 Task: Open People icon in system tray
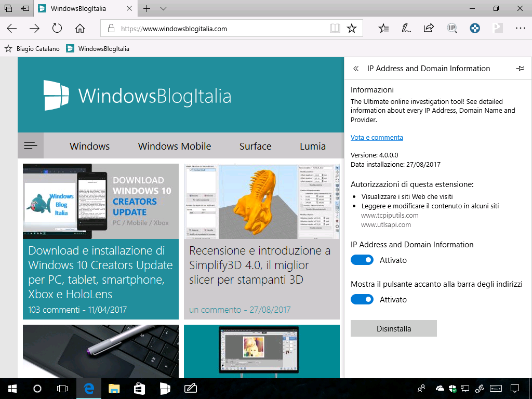click(x=421, y=389)
